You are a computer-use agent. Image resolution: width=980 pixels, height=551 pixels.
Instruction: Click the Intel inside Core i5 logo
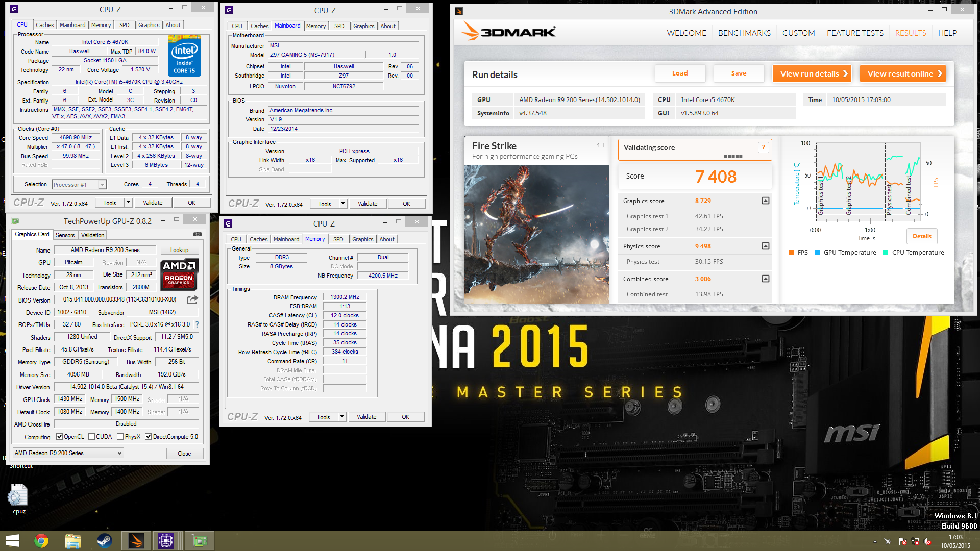point(184,56)
